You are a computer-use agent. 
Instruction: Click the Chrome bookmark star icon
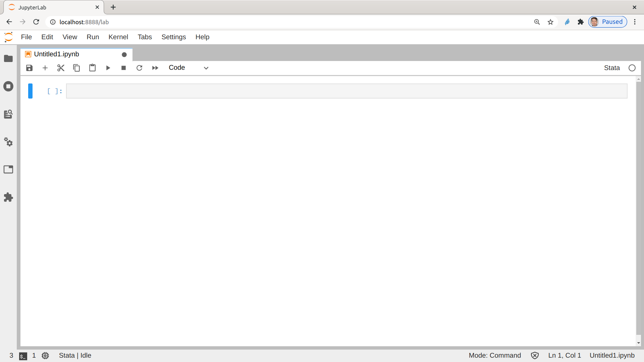click(550, 22)
